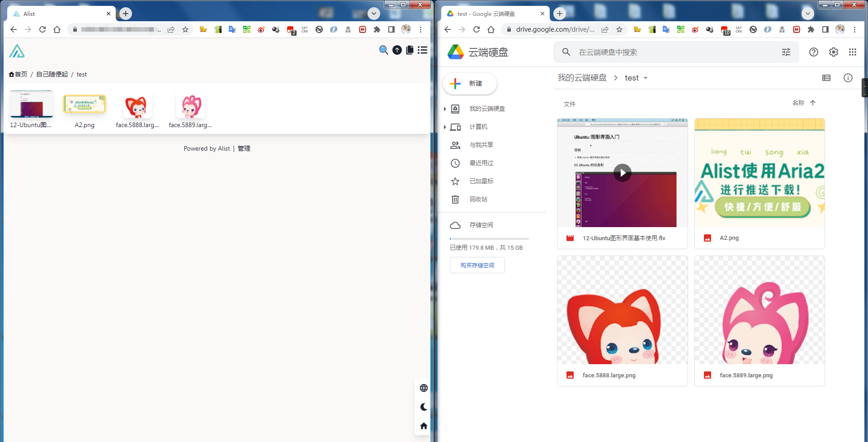Image resolution: width=868 pixels, height=442 pixels.
Task: Click Alist floating home icon
Action: coord(424,426)
